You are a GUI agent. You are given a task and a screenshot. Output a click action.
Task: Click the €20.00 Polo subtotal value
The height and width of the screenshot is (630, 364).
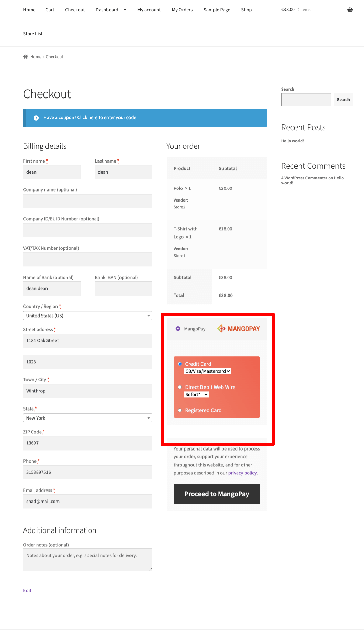tap(226, 188)
